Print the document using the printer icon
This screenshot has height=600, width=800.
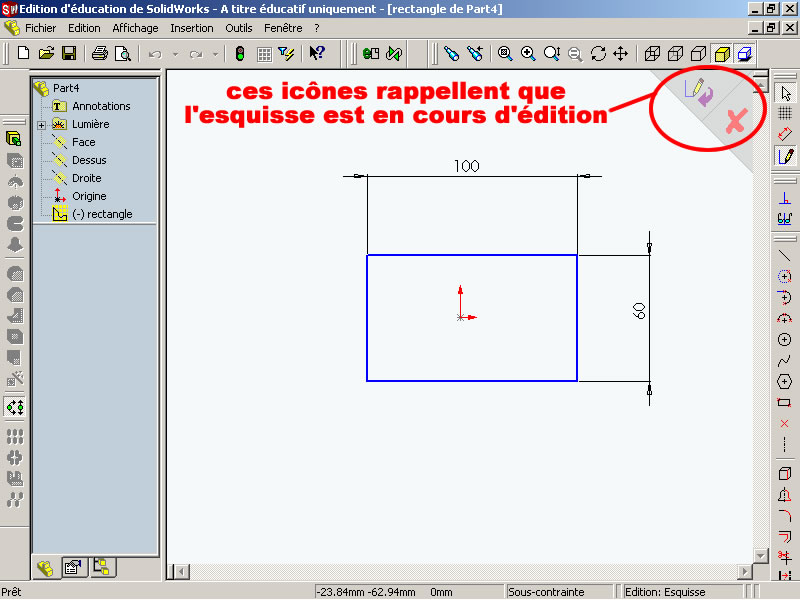(x=99, y=53)
